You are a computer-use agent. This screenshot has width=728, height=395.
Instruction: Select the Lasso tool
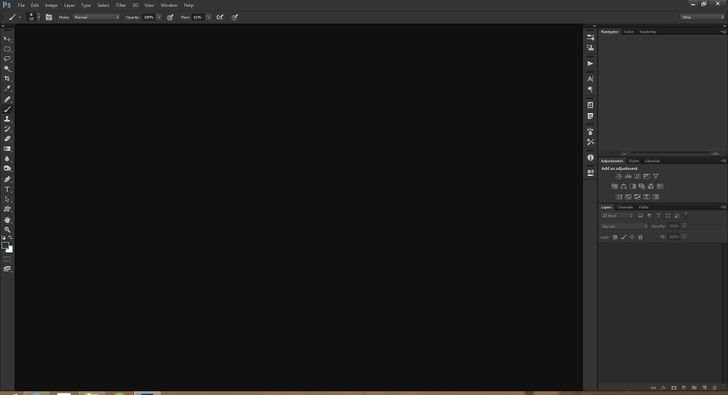pyautogui.click(x=7, y=59)
